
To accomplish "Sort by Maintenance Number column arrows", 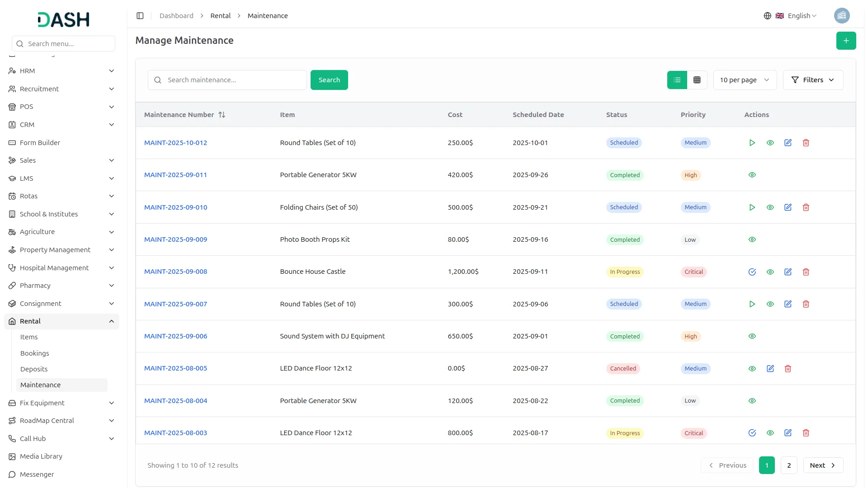I will [x=222, y=114].
